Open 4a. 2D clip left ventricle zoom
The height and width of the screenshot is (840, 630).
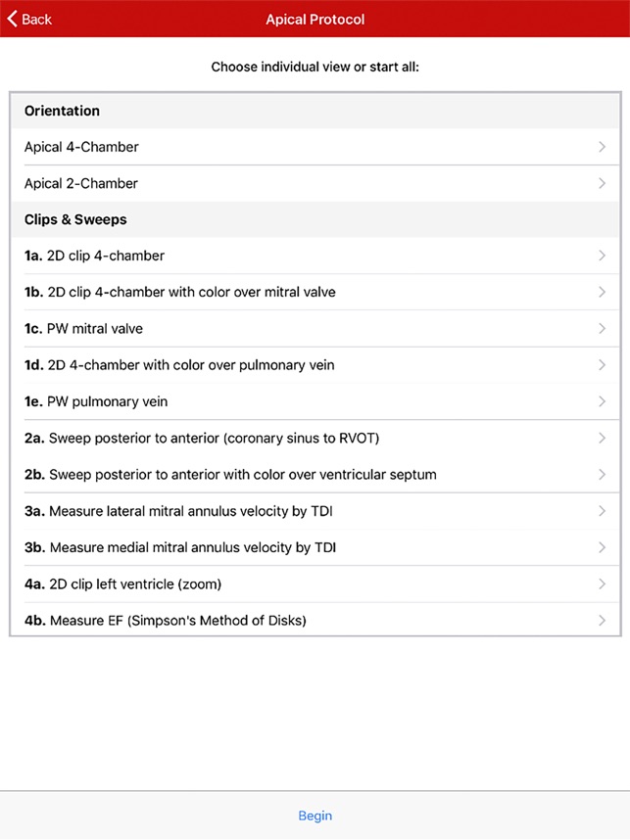(122, 584)
